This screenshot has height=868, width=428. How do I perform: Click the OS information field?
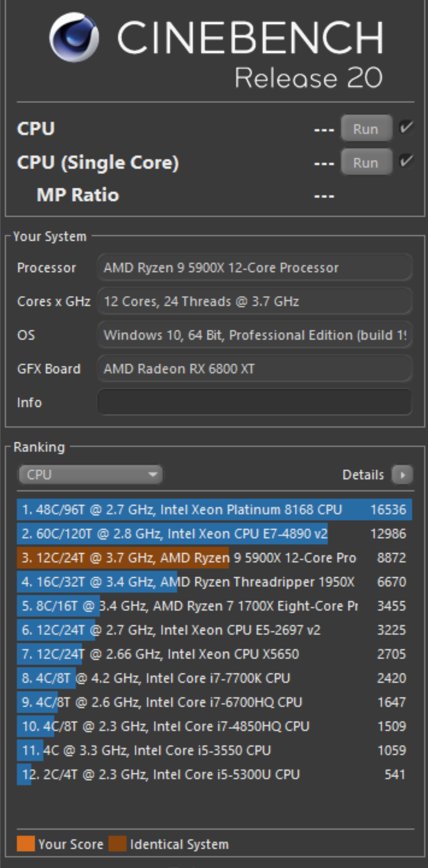254,335
